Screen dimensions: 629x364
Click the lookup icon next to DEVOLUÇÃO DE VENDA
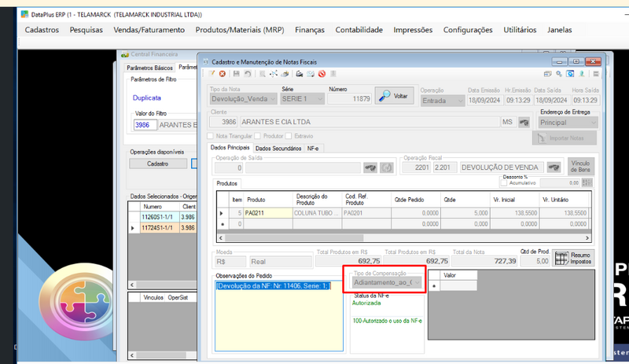(x=554, y=167)
